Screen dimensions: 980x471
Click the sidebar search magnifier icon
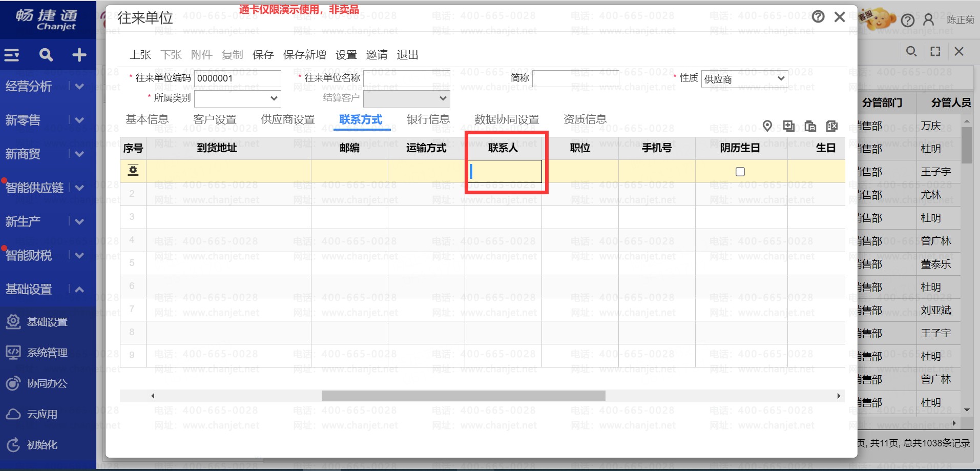[46, 55]
